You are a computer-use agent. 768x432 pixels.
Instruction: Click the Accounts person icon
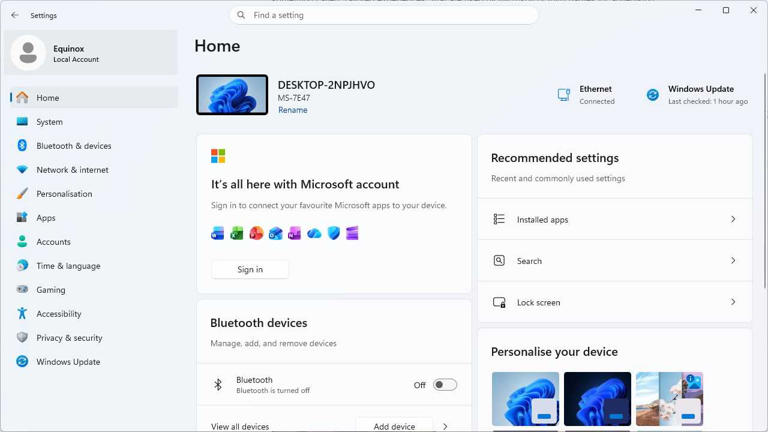22,241
